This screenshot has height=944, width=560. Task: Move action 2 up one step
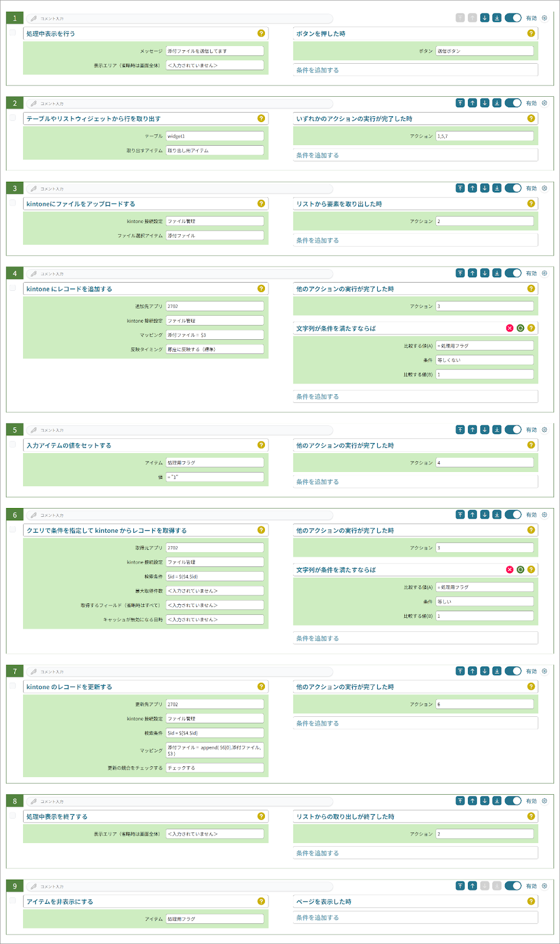point(473,103)
